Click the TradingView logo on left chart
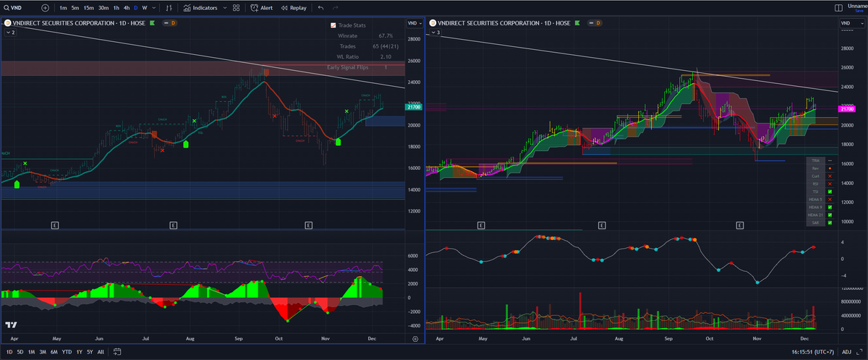This screenshot has width=868, height=360. coord(12,325)
